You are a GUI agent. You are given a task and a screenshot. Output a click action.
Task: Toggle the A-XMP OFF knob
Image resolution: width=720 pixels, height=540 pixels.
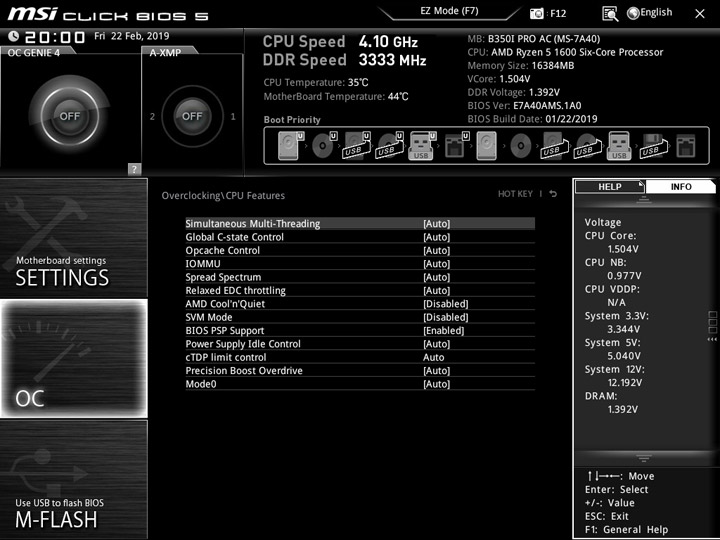pyautogui.click(x=192, y=116)
